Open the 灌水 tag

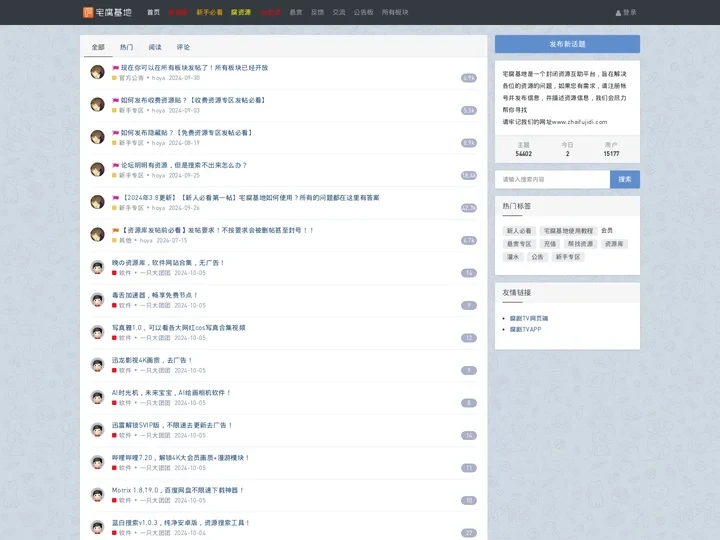[512, 257]
